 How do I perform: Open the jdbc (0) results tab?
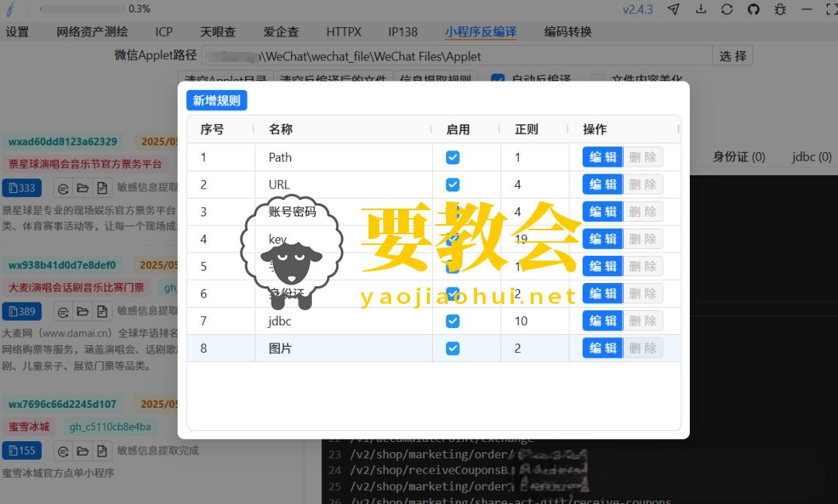pos(812,157)
